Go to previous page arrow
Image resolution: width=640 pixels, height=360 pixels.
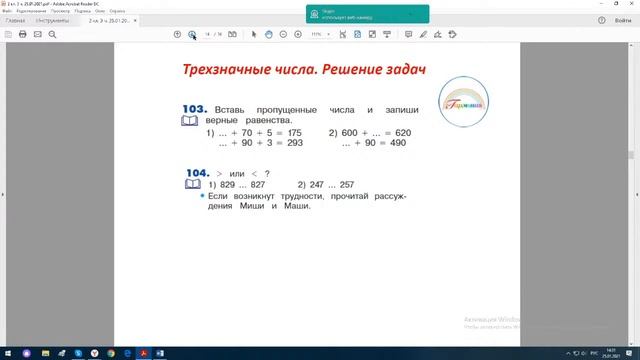(x=177, y=34)
